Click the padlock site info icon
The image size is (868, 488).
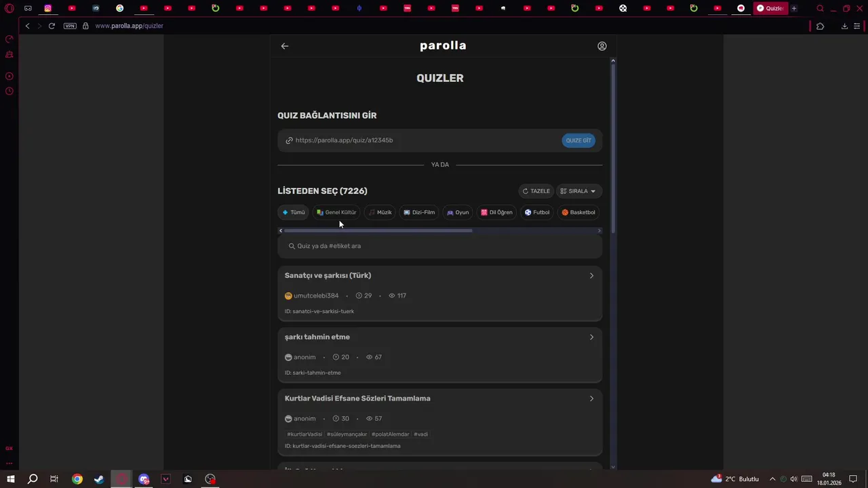point(85,26)
